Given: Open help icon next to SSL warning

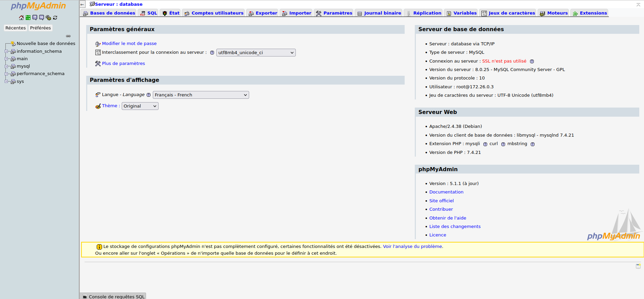Looking at the screenshot, I should (x=532, y=61).
